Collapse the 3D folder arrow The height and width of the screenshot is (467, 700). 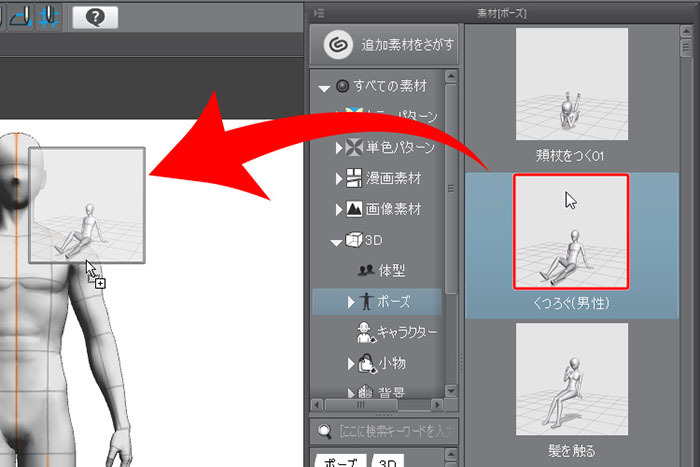point(336,242)
